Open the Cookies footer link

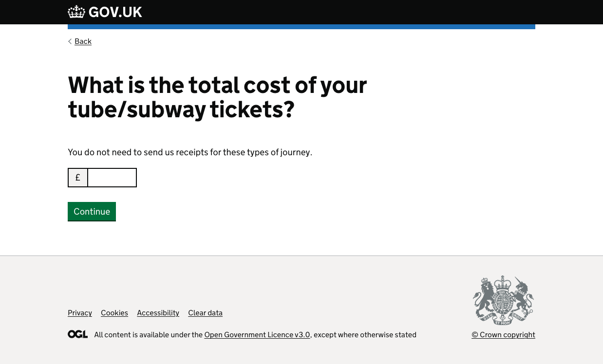(114, 313)
